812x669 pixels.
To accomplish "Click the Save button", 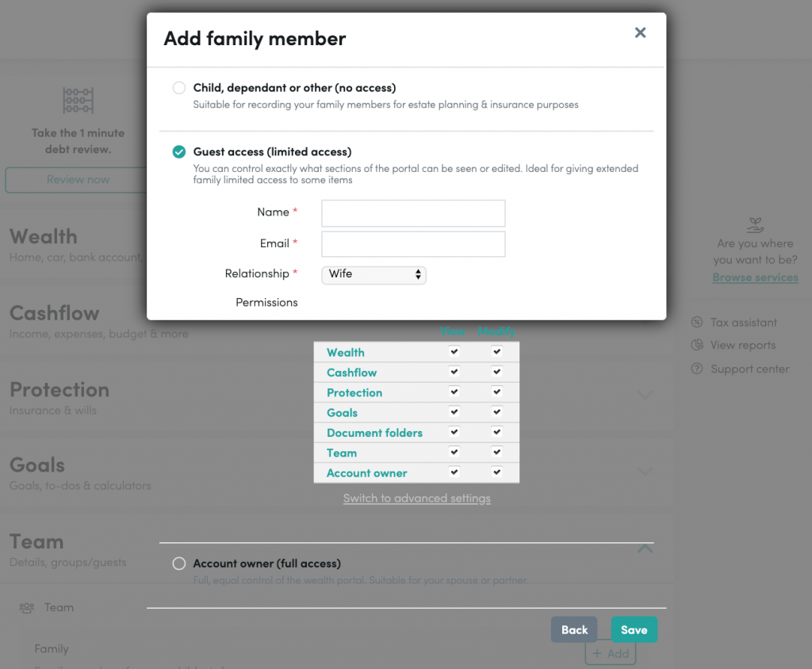I will tap(634, 630).
